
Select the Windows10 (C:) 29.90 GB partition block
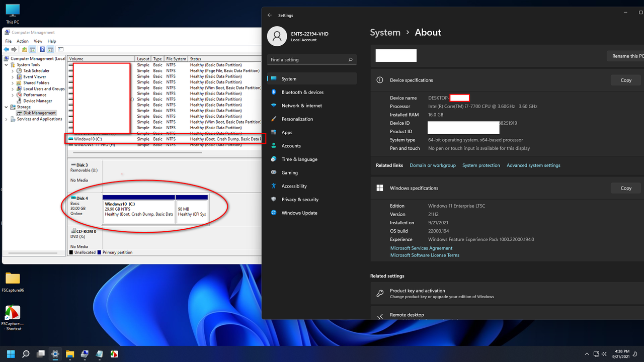coord(139,209)
